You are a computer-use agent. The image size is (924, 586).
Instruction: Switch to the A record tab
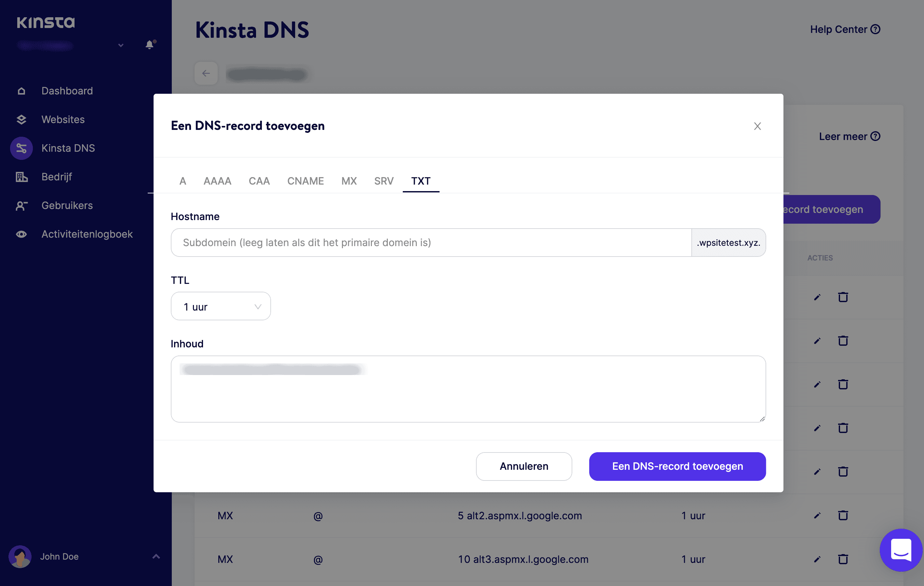point(183,181)
